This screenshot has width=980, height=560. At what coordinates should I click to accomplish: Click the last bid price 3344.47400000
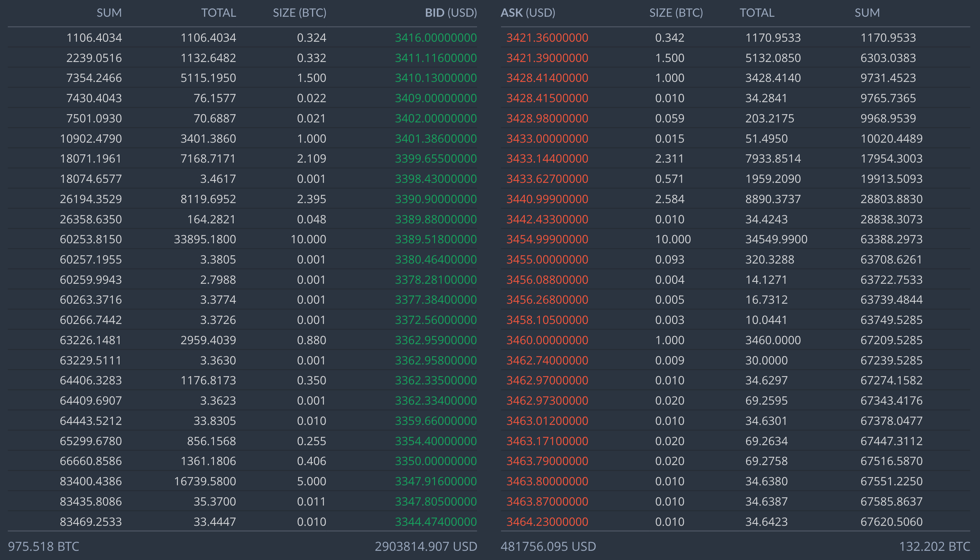click(435, 521)
